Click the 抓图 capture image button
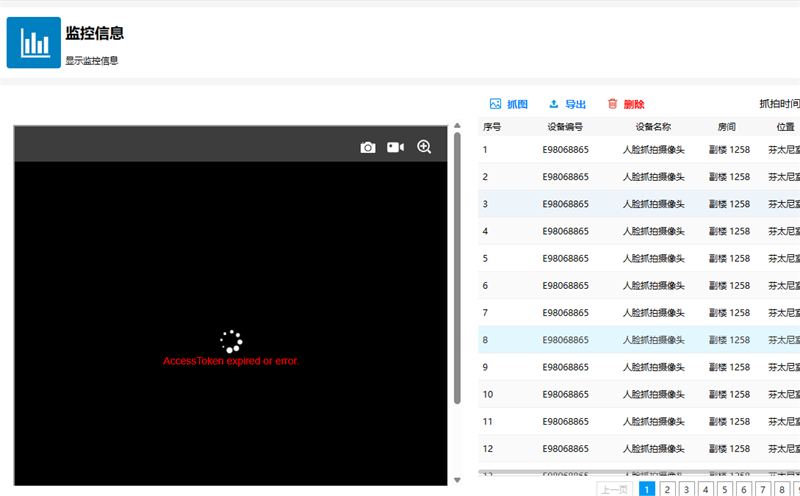Image resolution: width=800 pixels, height=496 pixels. (x=509, y=104)
